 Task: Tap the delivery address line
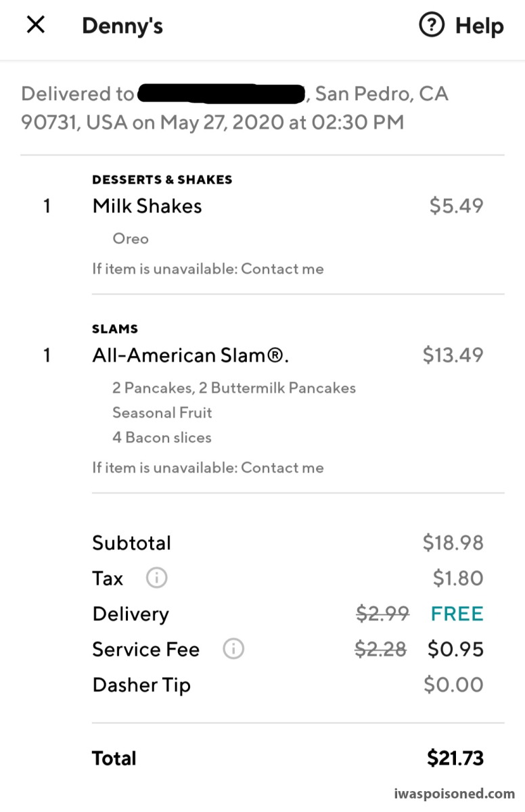click(235, 108)
